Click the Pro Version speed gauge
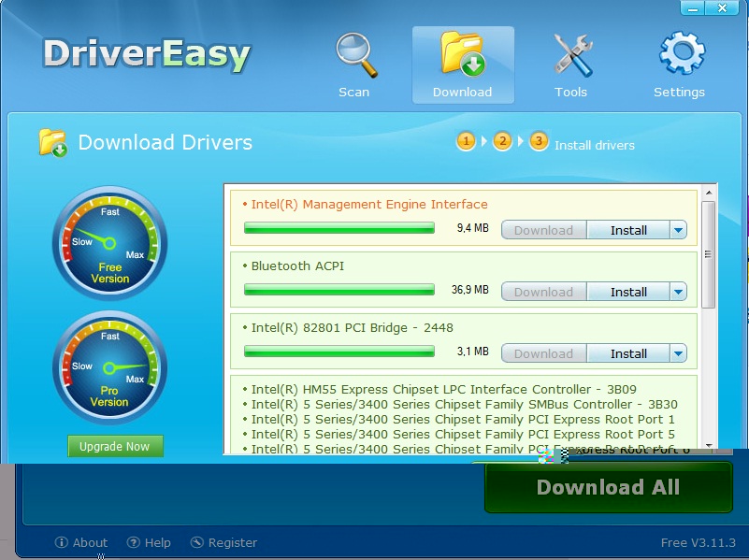This screenshot has height=560, width=749. point(109,367)
